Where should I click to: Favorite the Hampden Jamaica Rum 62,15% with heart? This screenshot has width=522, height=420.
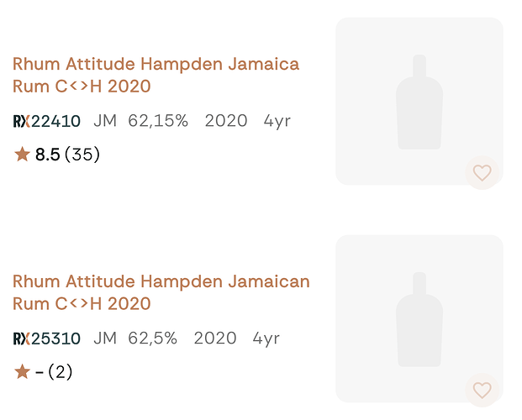tap(482, 173)
